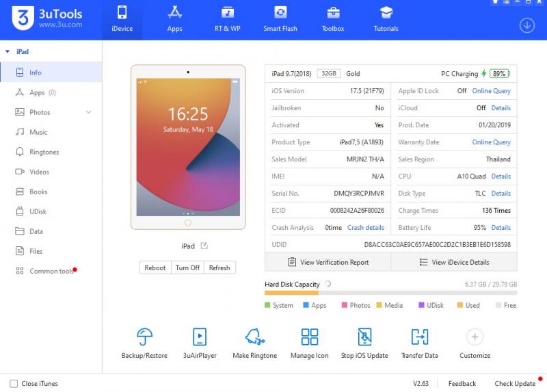This screenshot has height=392, width=547.
Task: Click the Media yellow legend swatch
Action: [x=379, y=305]
